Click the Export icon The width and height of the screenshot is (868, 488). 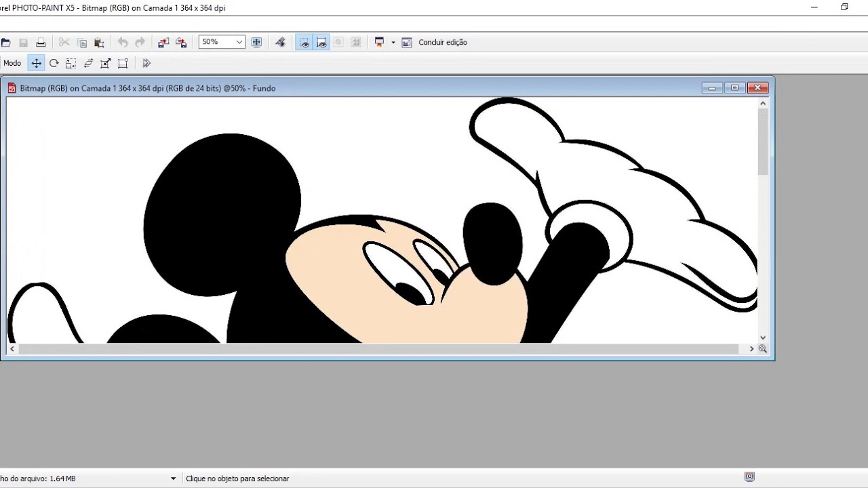coord(181,42)
